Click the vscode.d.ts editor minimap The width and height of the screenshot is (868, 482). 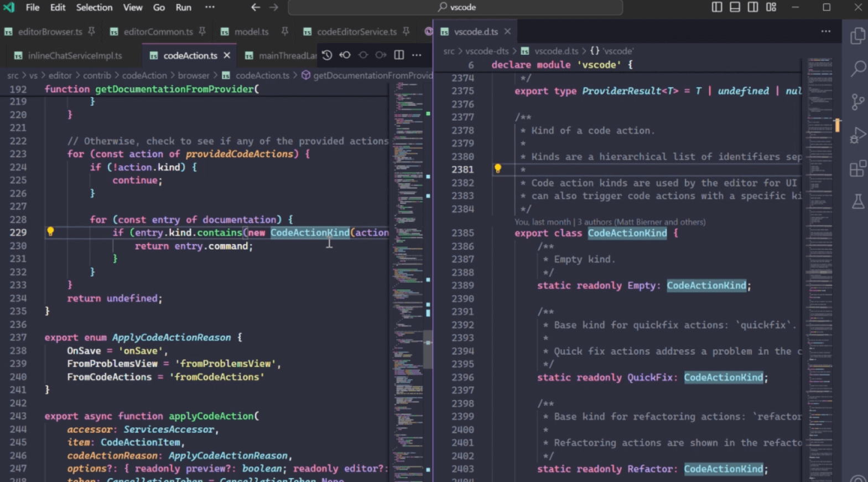click(x=820, y=271)
